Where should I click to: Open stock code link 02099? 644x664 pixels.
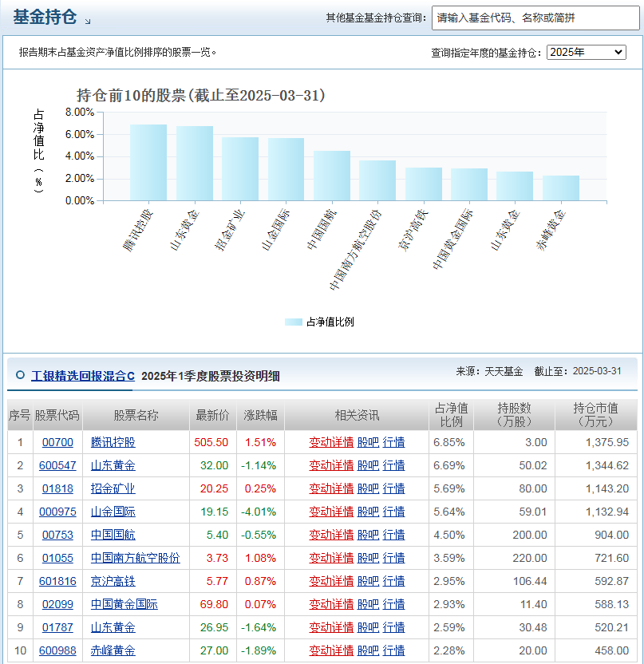pos(57,604)
